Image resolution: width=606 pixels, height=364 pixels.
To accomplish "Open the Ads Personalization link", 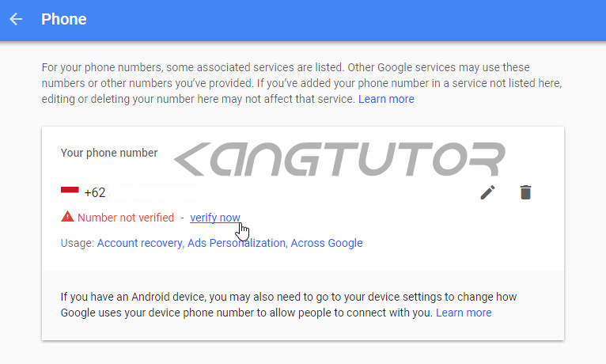I will click(x=237, y=243).
